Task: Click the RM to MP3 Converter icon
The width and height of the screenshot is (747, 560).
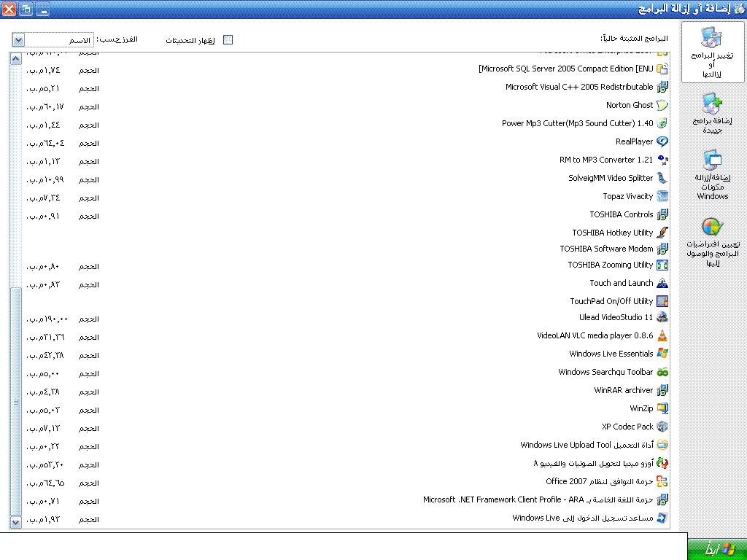Action: pyautogui.click(x=662, y=160)
